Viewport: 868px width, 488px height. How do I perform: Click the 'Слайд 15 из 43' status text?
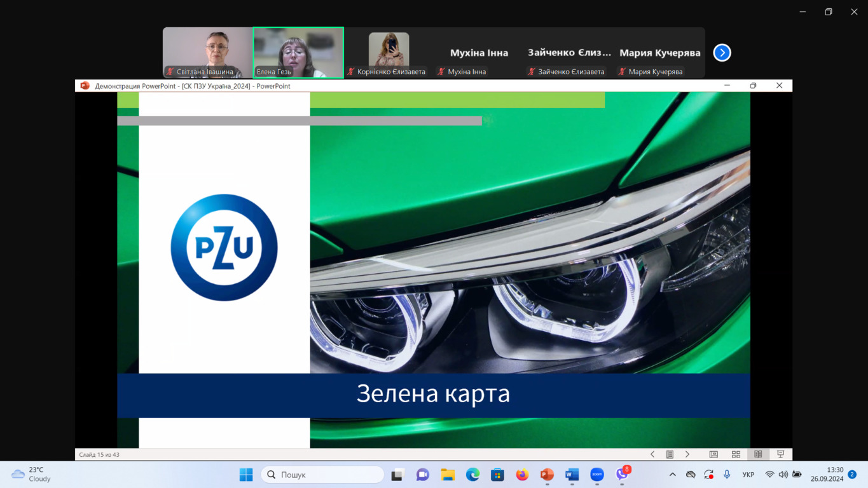[99, 455]
